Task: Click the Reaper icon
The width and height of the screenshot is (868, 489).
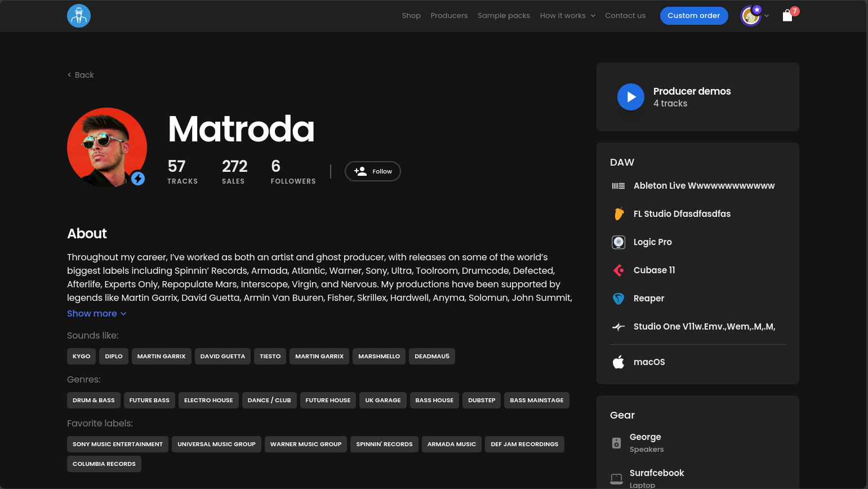Action: (618, 299)
